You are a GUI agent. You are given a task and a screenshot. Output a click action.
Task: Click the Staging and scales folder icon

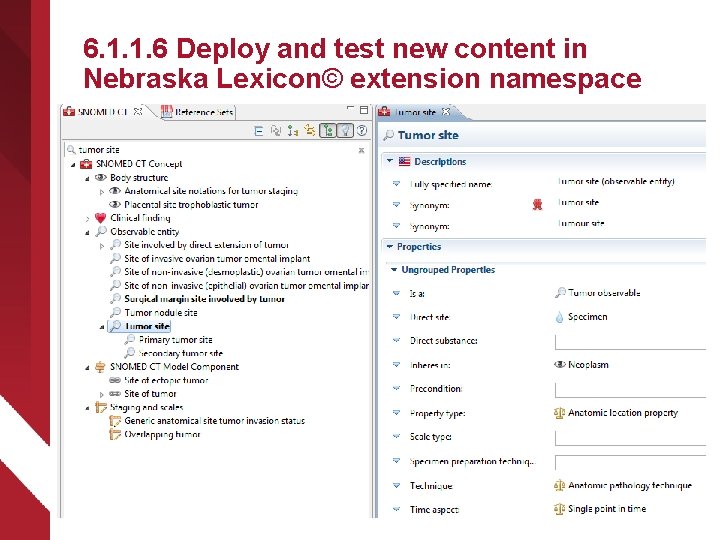[101, 407]
